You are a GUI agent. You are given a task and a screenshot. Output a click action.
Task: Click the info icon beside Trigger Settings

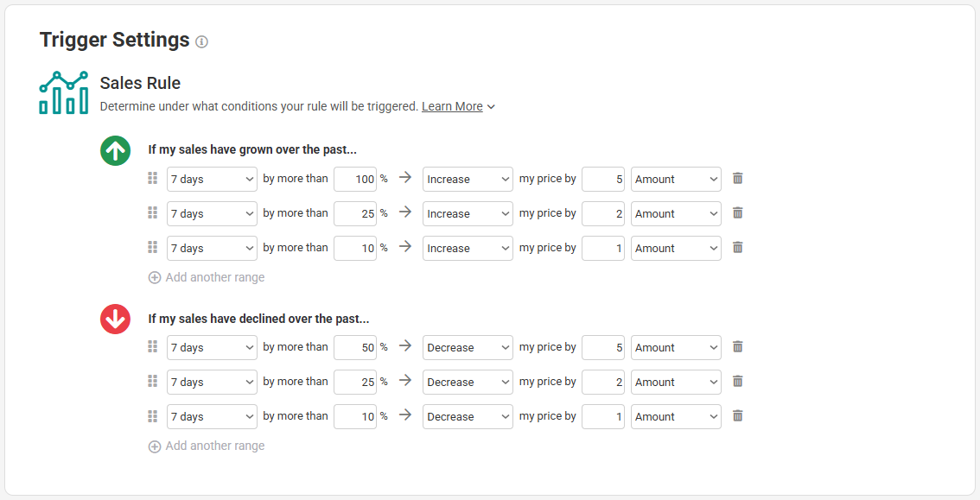pyautogui.click(x=201, y=41)
